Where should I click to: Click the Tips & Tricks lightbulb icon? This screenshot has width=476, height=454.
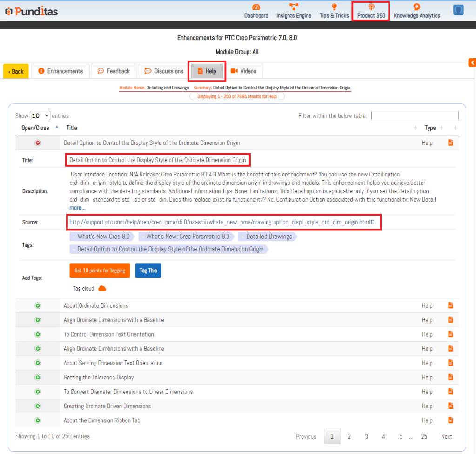click(x=334, y=7)
